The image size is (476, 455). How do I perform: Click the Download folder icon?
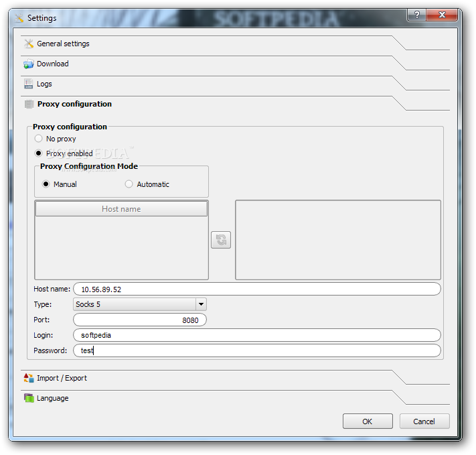pos(29,64)
